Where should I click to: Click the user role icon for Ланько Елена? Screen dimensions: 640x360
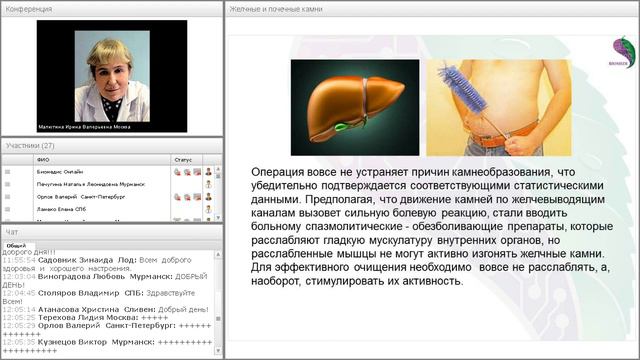pos(209,209)
